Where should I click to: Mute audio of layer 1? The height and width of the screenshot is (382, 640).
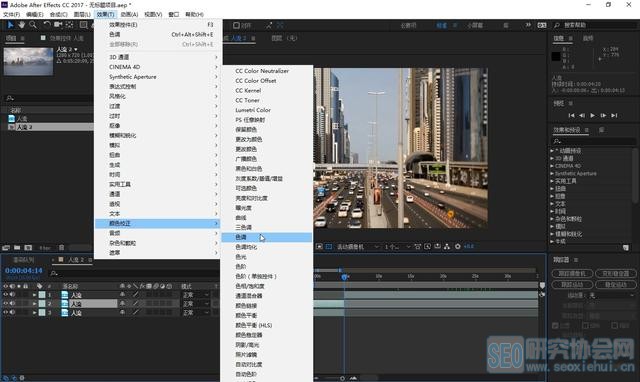12,295
